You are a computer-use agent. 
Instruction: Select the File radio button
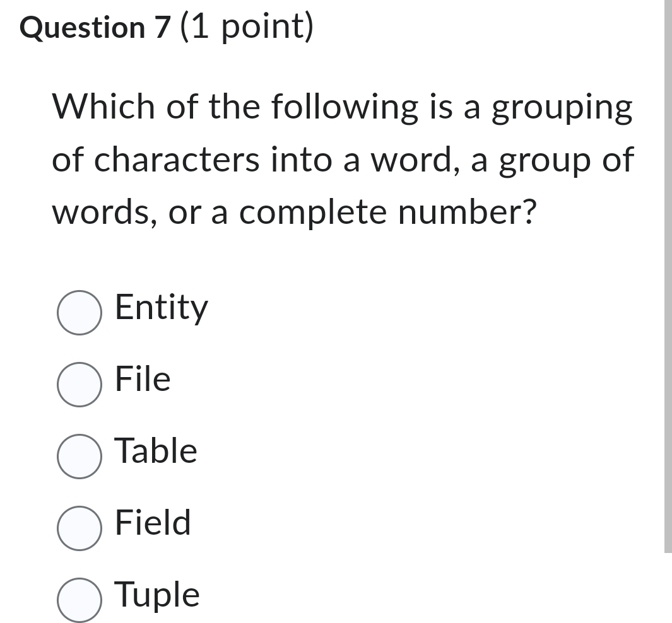78,383
